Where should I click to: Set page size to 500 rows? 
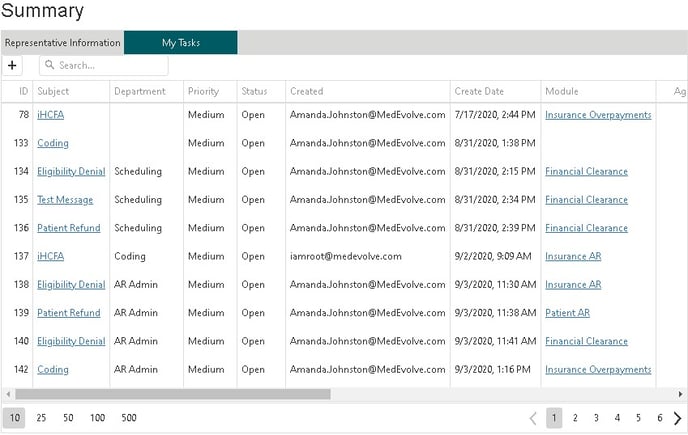tap(129, 418)
